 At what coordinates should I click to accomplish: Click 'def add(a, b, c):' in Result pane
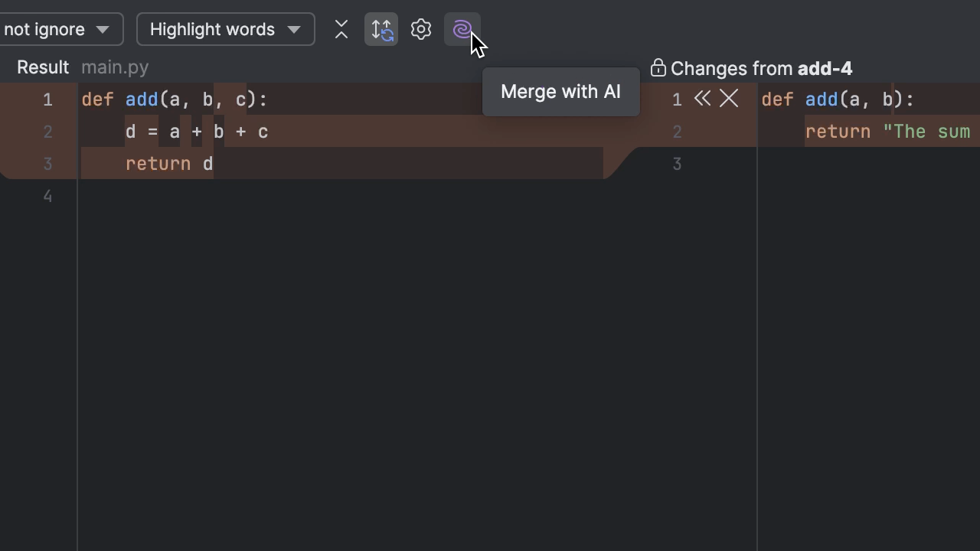click(x=175, y=99)
